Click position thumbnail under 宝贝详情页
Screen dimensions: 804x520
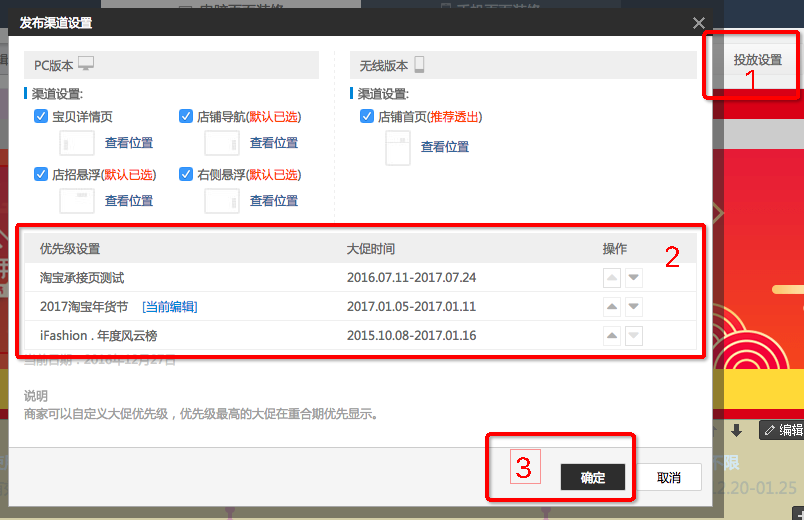(77, 143)
